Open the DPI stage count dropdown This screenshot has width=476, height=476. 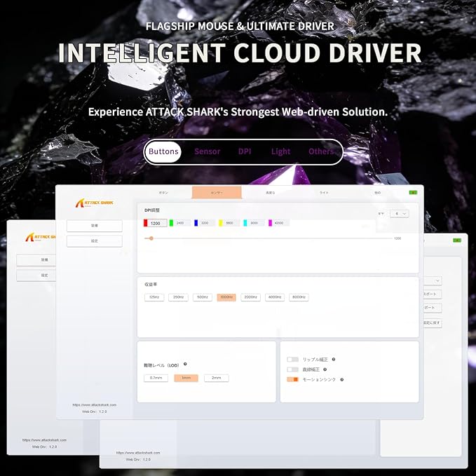pos(399,214)
